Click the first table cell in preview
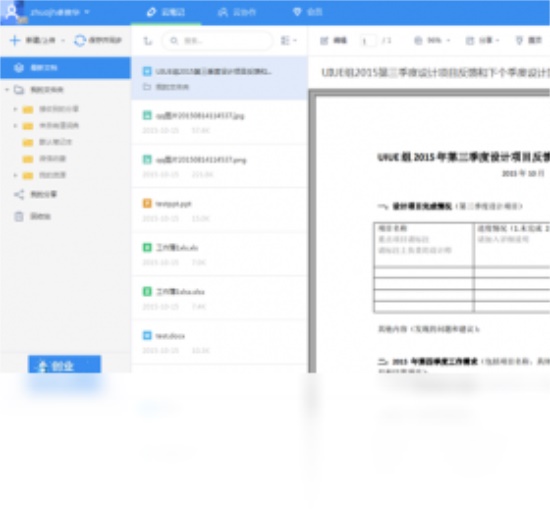550x530 pixels. 424,244
